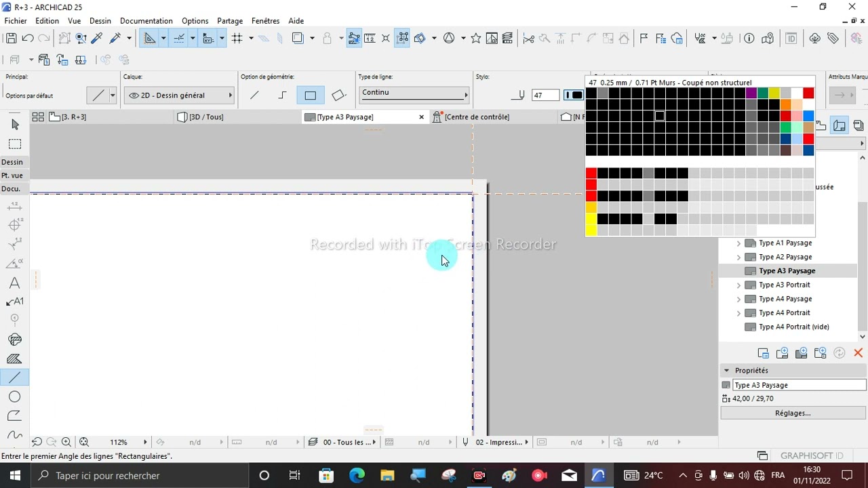Select rotated rectangle geometry option

coord(338,96)
